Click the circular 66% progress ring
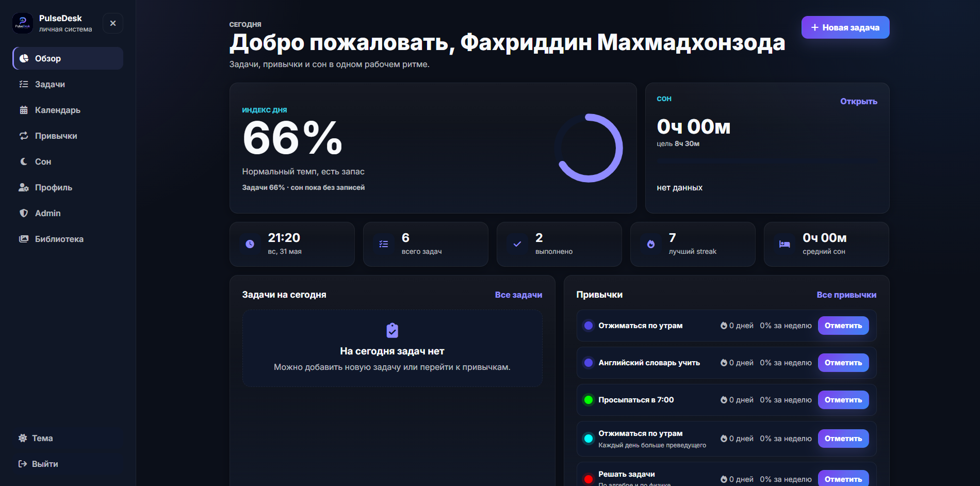This screenshot has width=980, height=486. [589, 148]
